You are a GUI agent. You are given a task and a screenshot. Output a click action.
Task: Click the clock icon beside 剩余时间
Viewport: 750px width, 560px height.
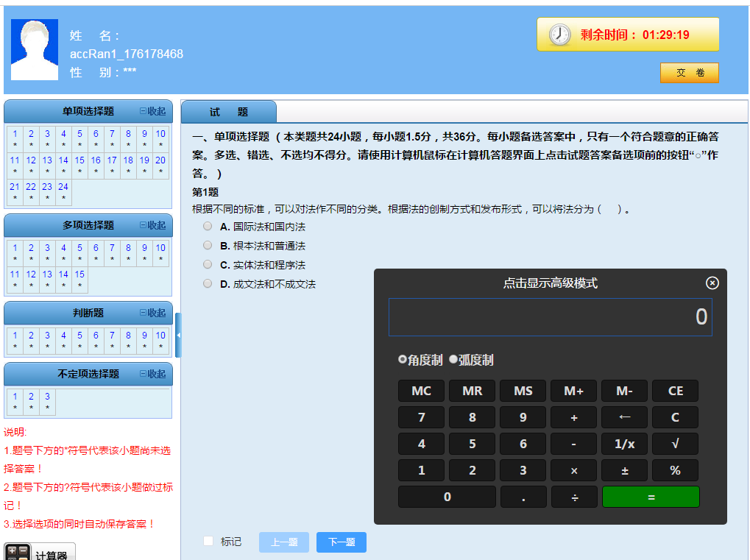coord(559,34)
